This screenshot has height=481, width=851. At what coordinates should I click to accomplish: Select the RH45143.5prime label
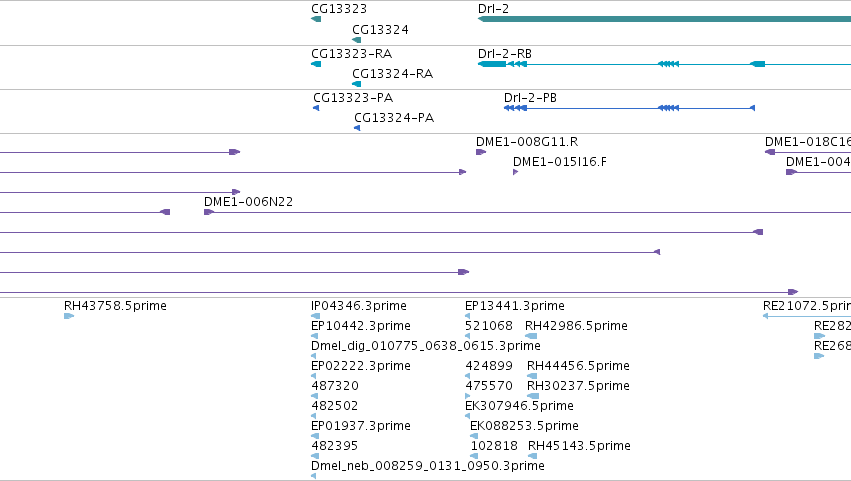pyautogui.click(x=579, y=446)
